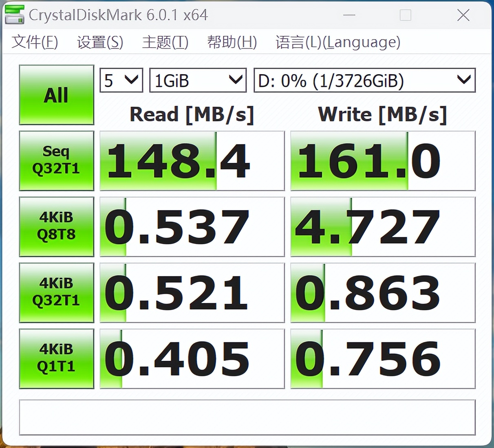Screen dimensions: 494x448
Task: Open the 语言(L)(Language) menu
Action: (337, 42)
